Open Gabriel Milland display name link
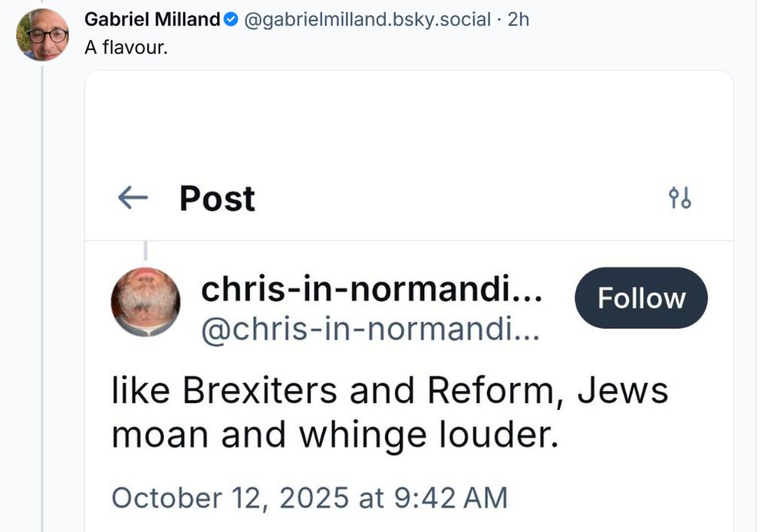Viewport: 767px width, 532px height. [152, 20]
